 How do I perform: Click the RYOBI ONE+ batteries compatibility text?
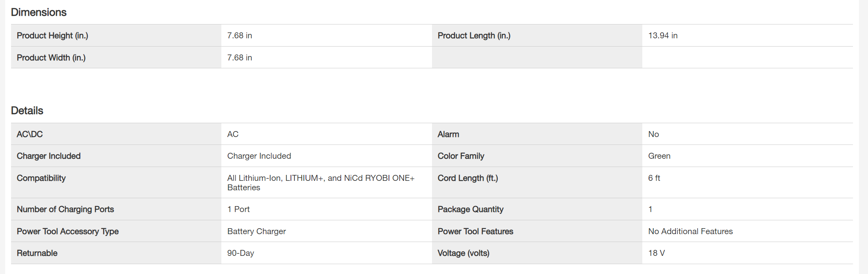(321, 182)
